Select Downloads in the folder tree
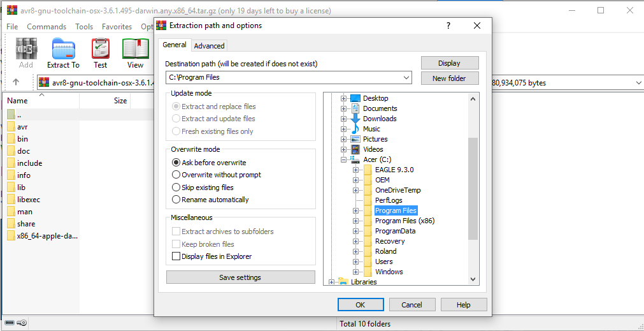 click(380, 119)
